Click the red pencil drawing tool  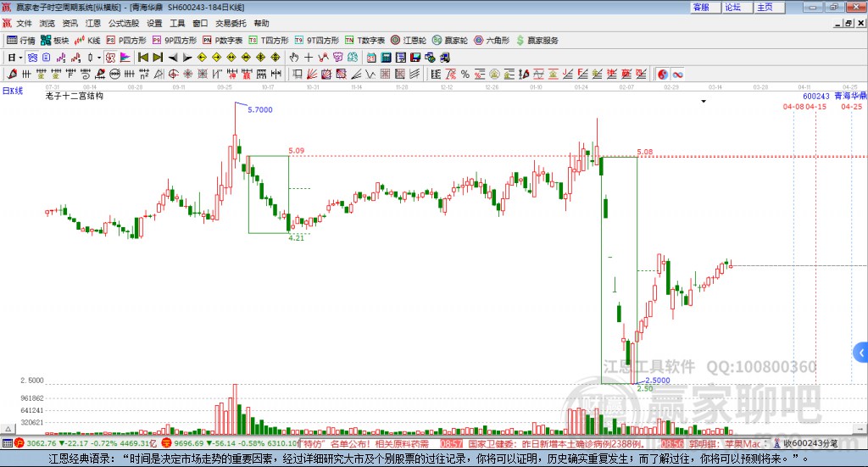pyautogui.click(x=12, y=74)
